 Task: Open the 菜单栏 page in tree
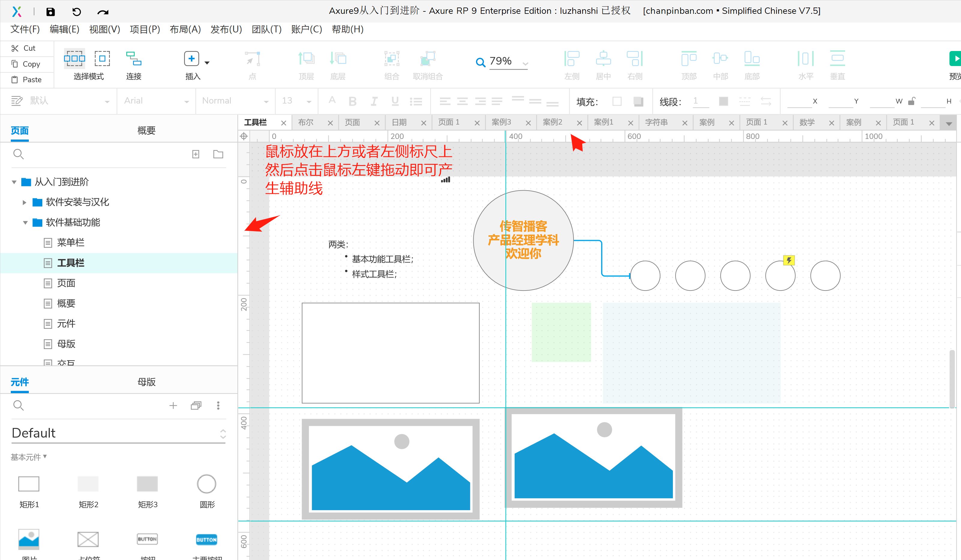[70, 242]
